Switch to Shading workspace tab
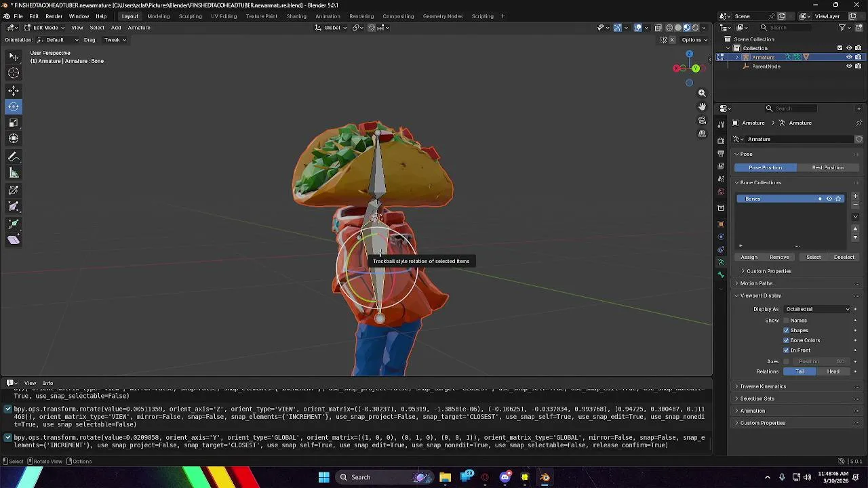 point(296,16)
